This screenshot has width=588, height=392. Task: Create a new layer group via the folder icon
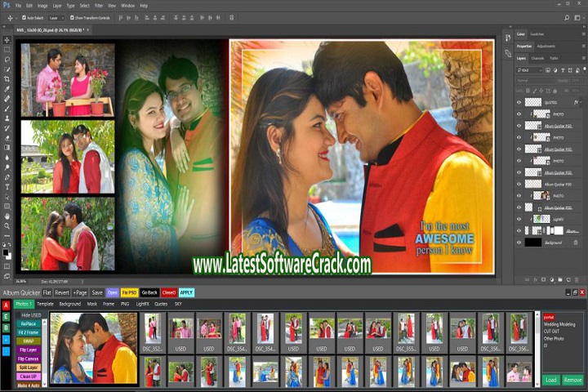coord(560,280)
